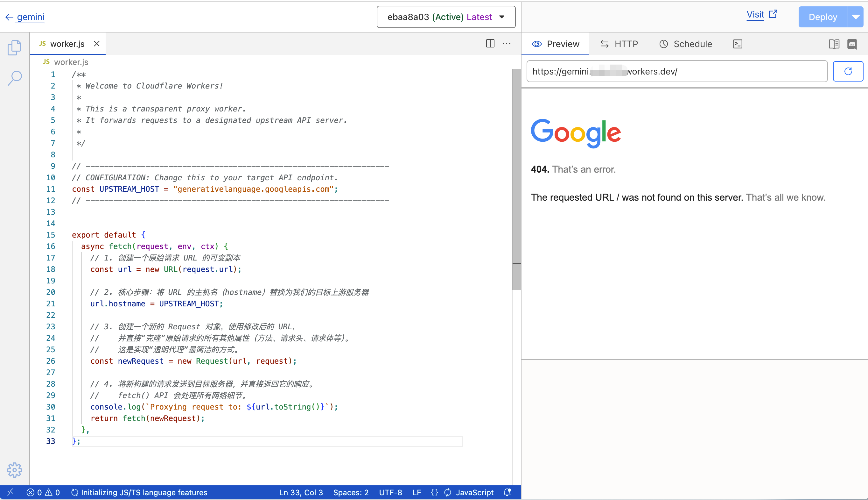Open the terminal tab icon next to Schedule
868x500 pixels.
point(738,44)
